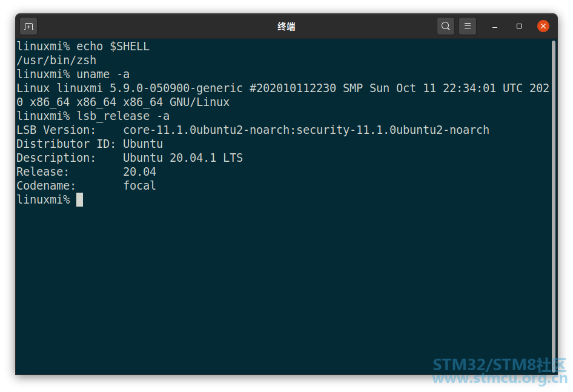This screenshot has width=573, height=392.
Task: Click the Distributor ID Ubuntu line
Action: pos(90,144)
